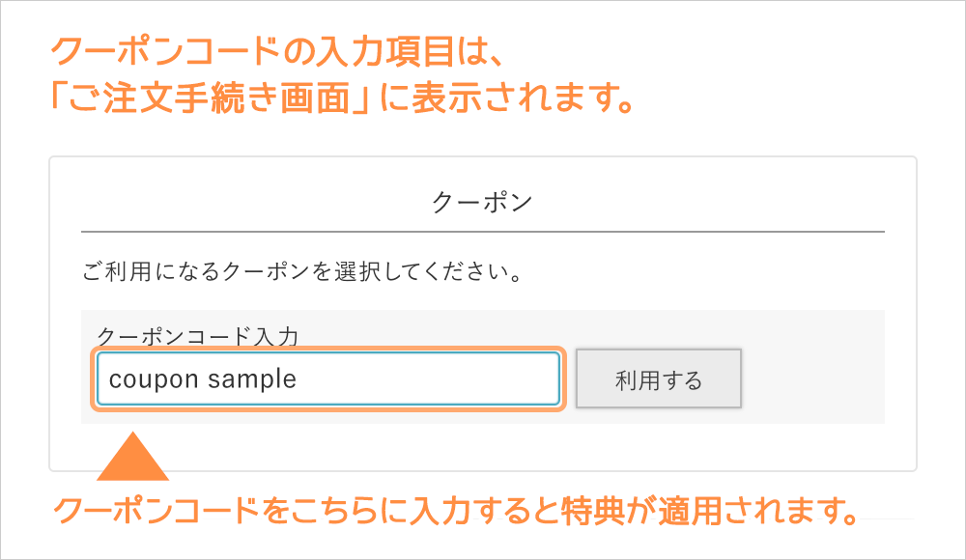The height and width of the screenshot is (560, 966).
Task: Click the sentence ご利用になるクーポンを選択してください。
Action: [x=304, y=272]
